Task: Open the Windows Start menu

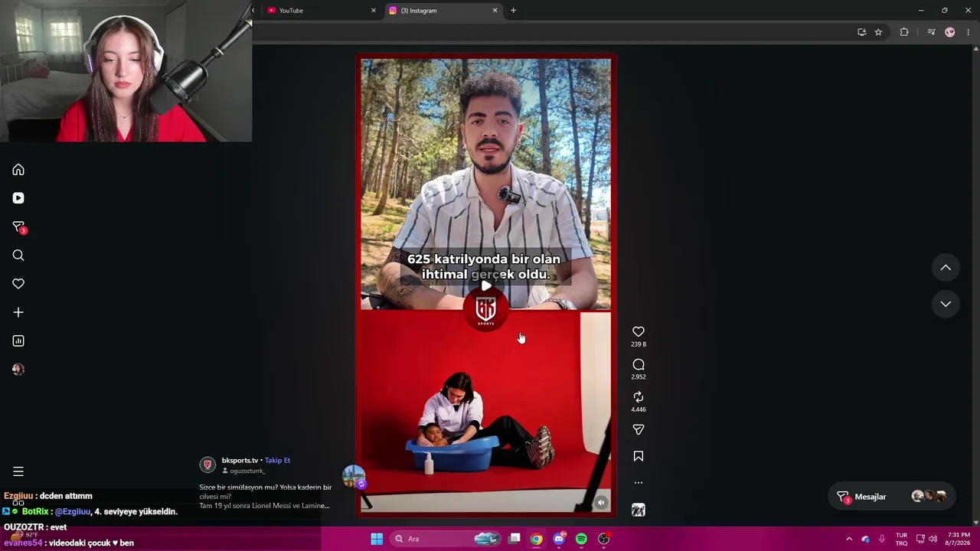Action: click(x=377, y=539)
